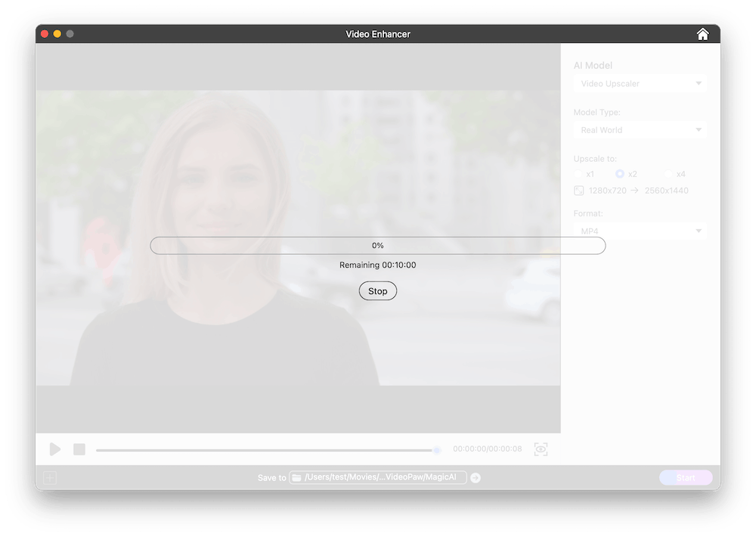Viewport: 756px width, 537px height.
Task: Click the folder icon in Save to path
Action: (x=297, y=478)
